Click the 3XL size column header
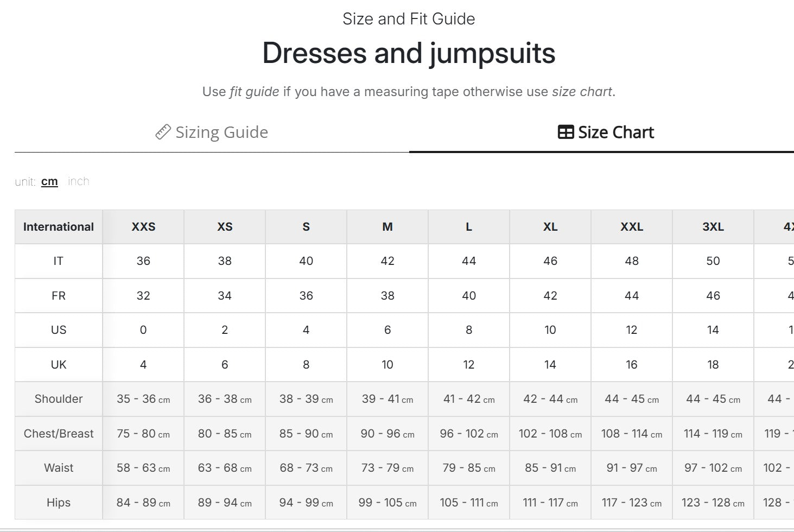The height and width of the screenshot is (532, 794). tap(713, 227)
